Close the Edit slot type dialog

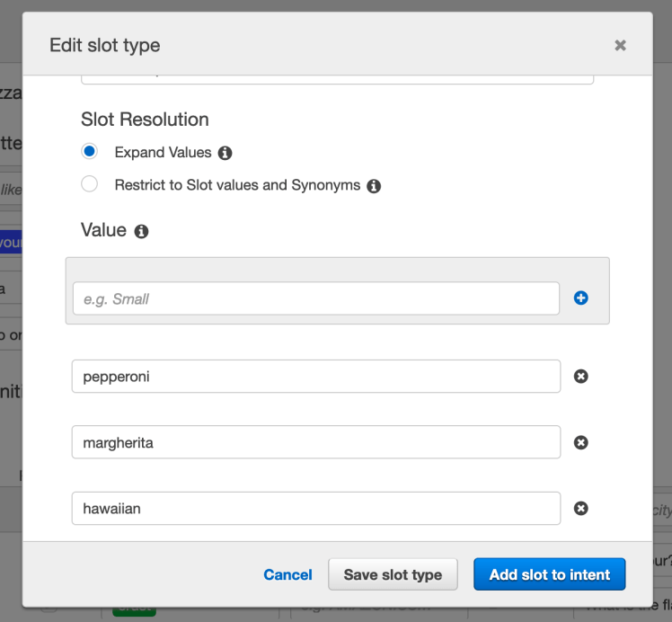click(x=620, y=45)
